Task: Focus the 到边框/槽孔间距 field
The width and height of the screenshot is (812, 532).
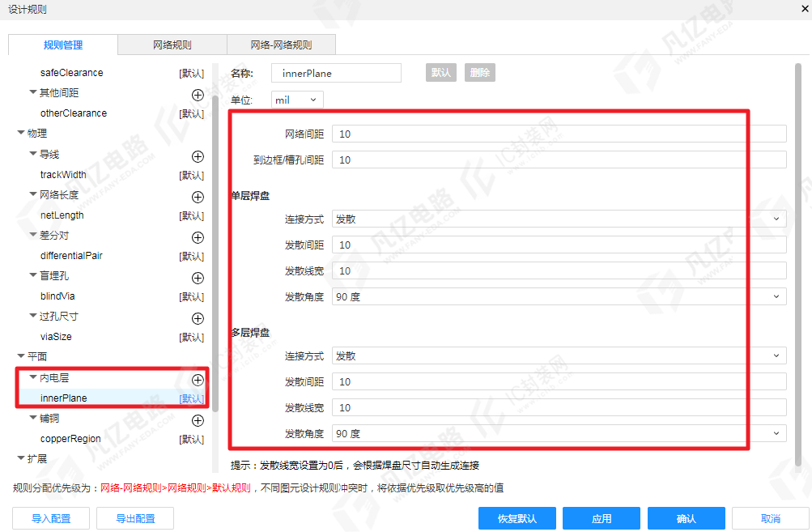Action: pyautogui.click(x=559, y=160)
